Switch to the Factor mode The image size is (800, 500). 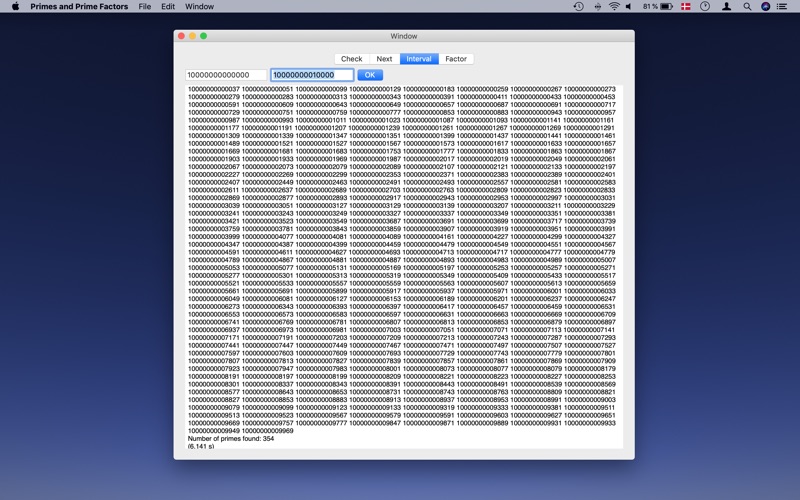(x=456, y=59)
